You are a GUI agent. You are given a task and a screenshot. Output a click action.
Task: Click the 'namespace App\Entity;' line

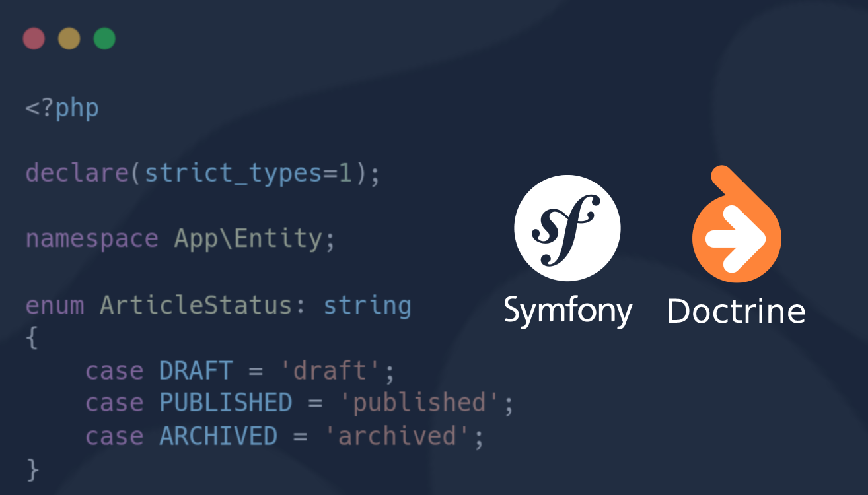click(x=180, y=239)
